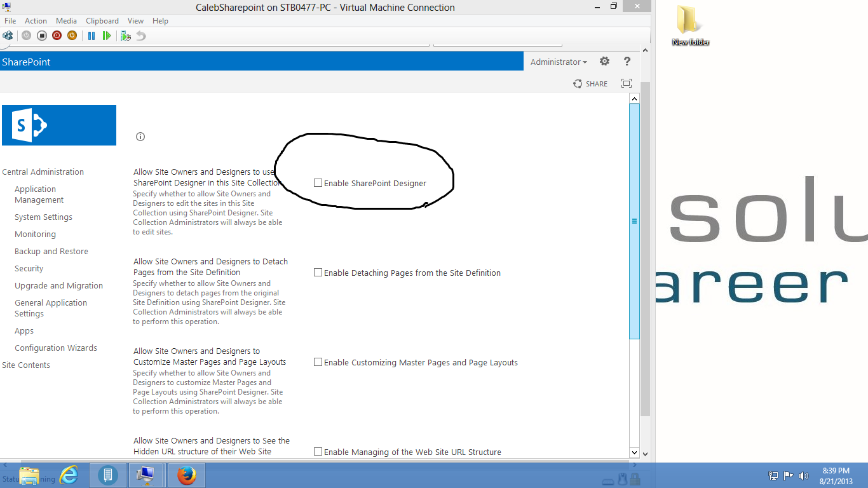Screen dimensions: 868x488
Task: Switch to Virtual Machine Connection taskbar button
Action: click(x=146, y=475)
